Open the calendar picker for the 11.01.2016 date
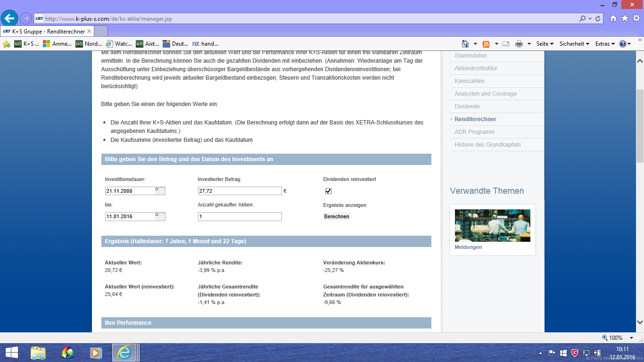 (160, 216)
